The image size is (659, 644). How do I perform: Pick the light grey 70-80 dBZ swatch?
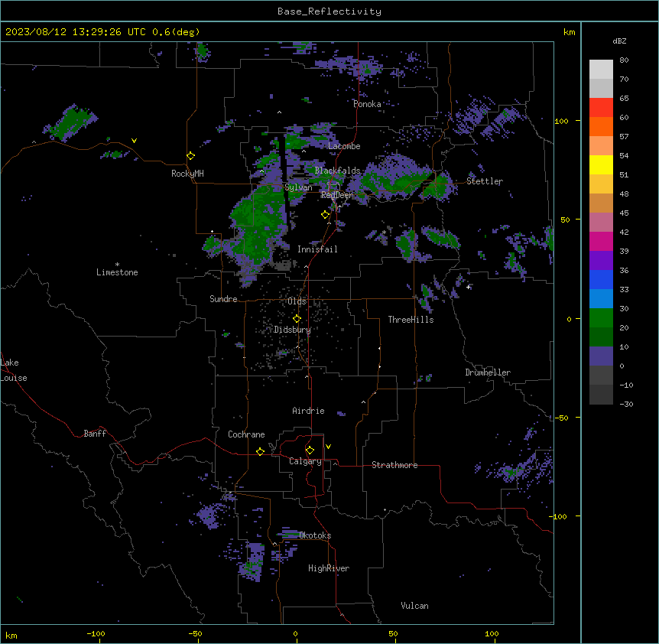click(x=601, y=70)
